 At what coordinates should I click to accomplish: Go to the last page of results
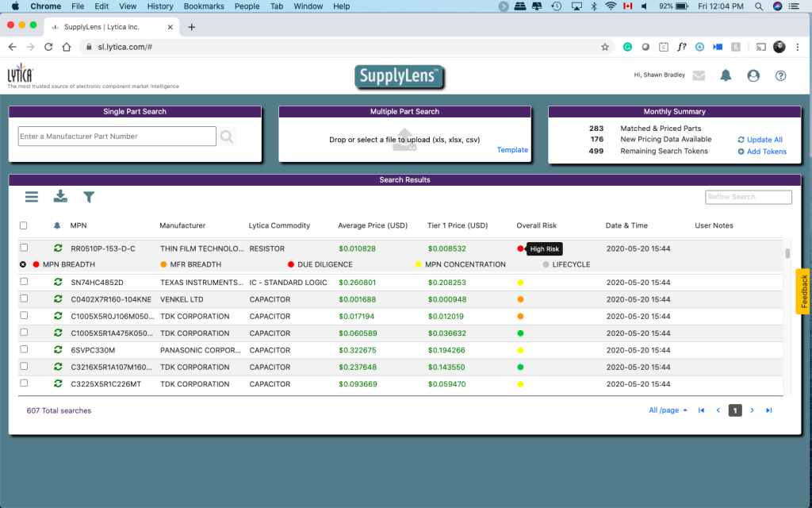tap(769, 410)
